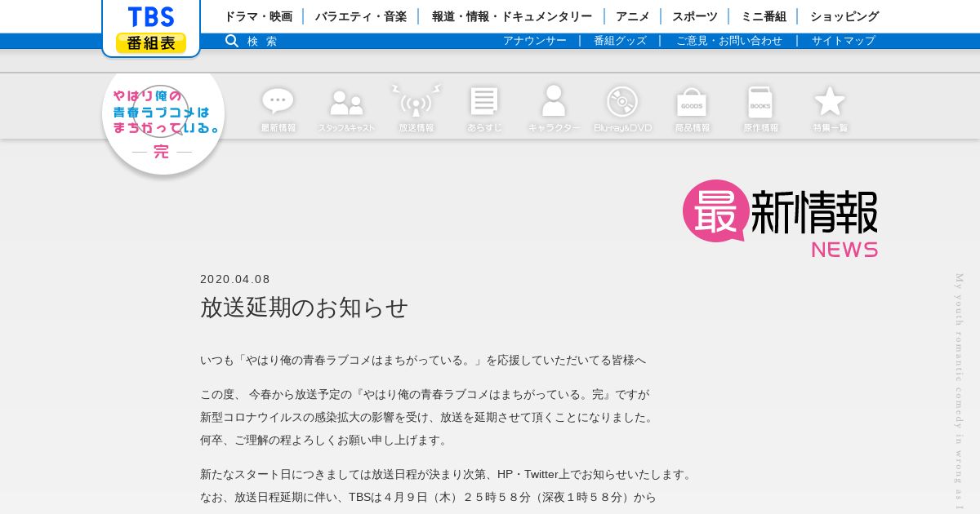The image size is (980, 514).
Task: Open the 最新情報 speech bubble icon
Action: point(278,109)
